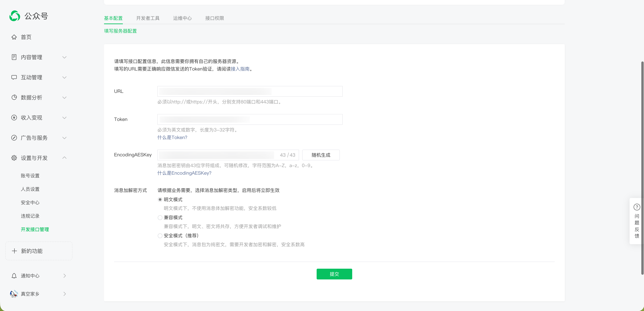Collapse 设置与开发 section chevron
This screenshot has width=644, height=311.
tap(64, 158)
